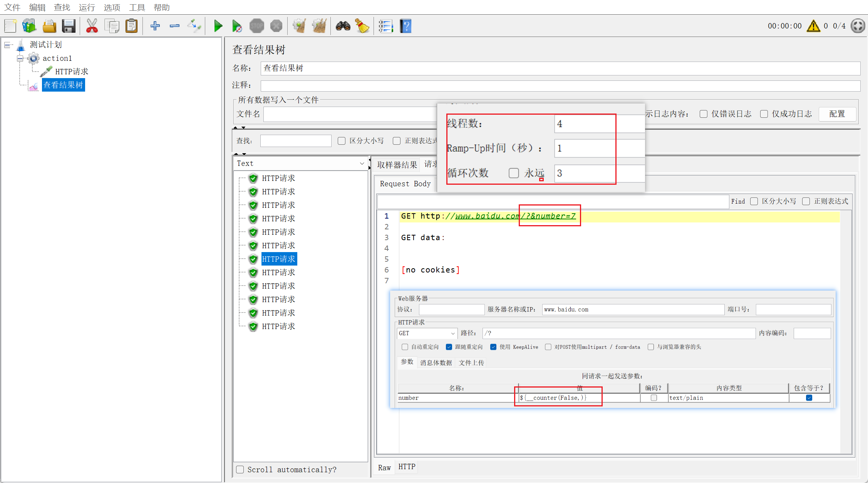The height and width of the screenshot is (483, 868).
Task: Collapse the 测试计划 tree node
Action: click(7, 45)
